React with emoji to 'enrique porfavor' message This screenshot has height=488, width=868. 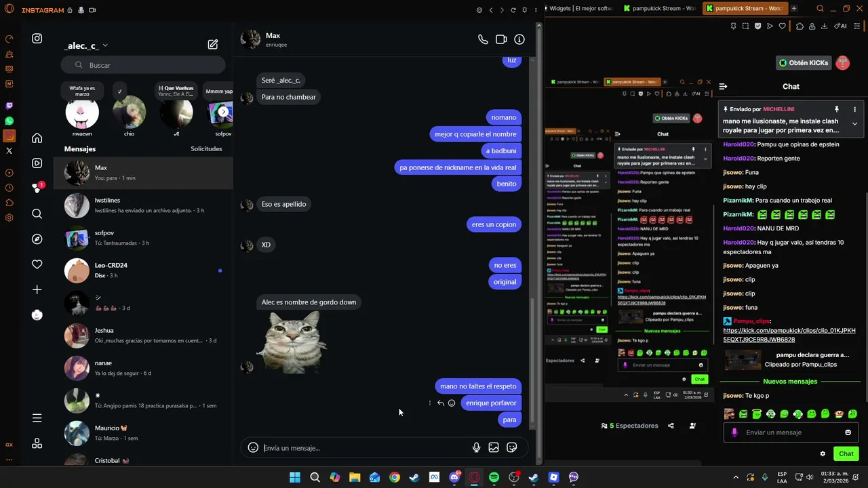[x=452, y=403]
